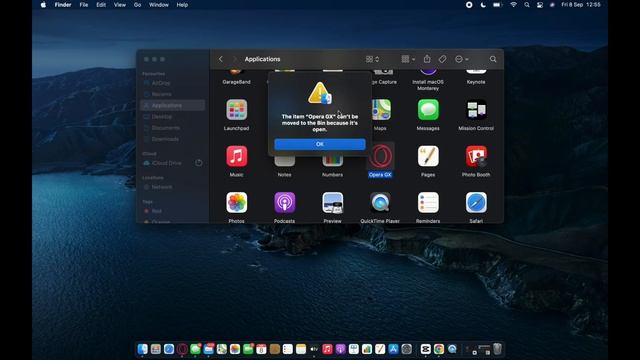The width and height of the screenshot is (640, 360).
Task: Click the screen recording status icon in menu bar
Action: (x=469, y=5)
